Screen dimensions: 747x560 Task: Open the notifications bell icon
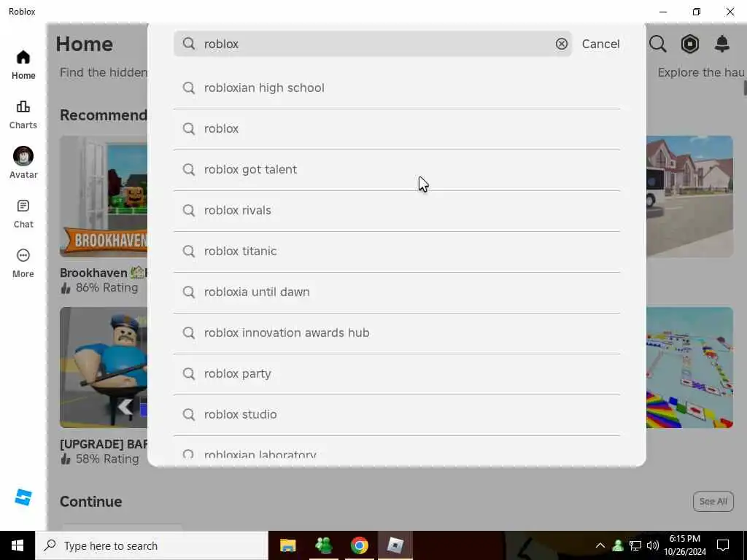[x=722, y=44]
